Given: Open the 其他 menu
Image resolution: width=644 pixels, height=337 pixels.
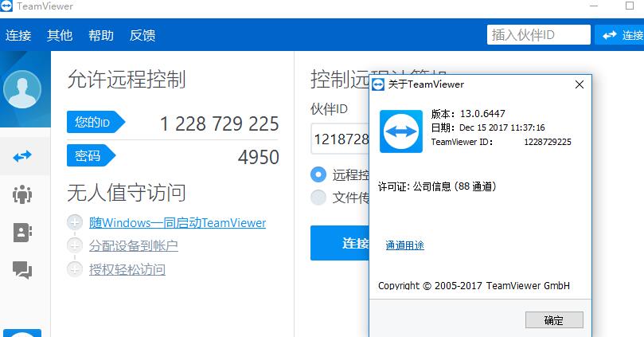Looking at the screenshot, I should coord(60,35).
